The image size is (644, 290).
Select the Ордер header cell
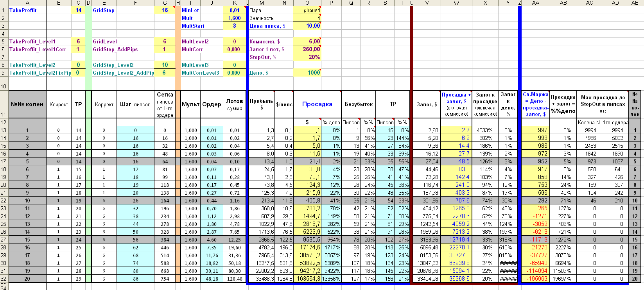[212, 104]
